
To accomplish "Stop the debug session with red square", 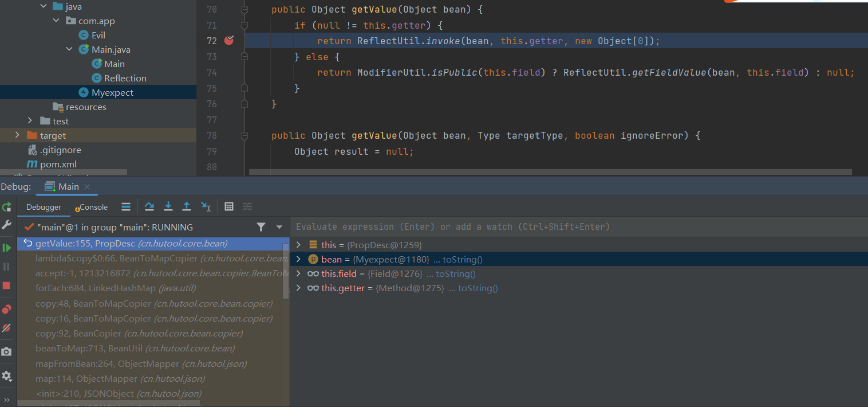I will (6, 285).
